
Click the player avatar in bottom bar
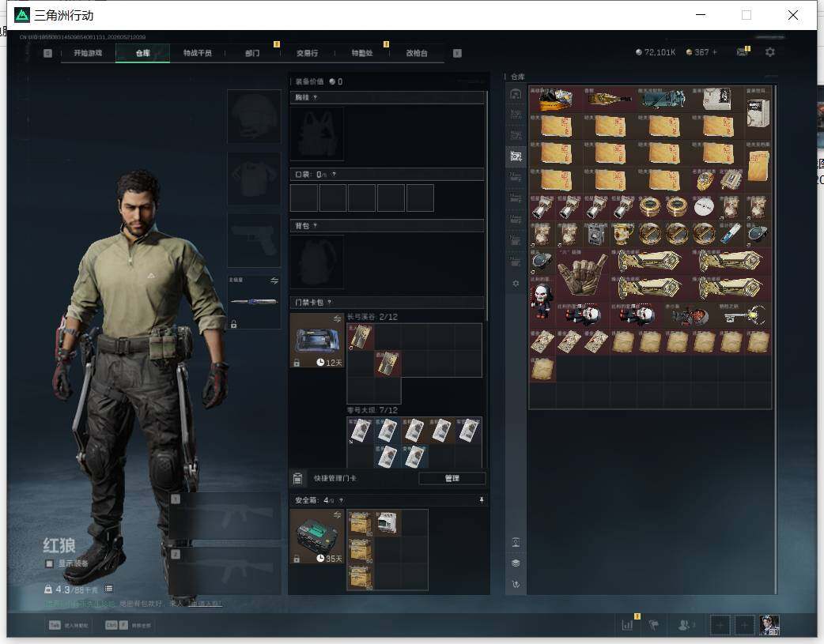pos(770,625)
